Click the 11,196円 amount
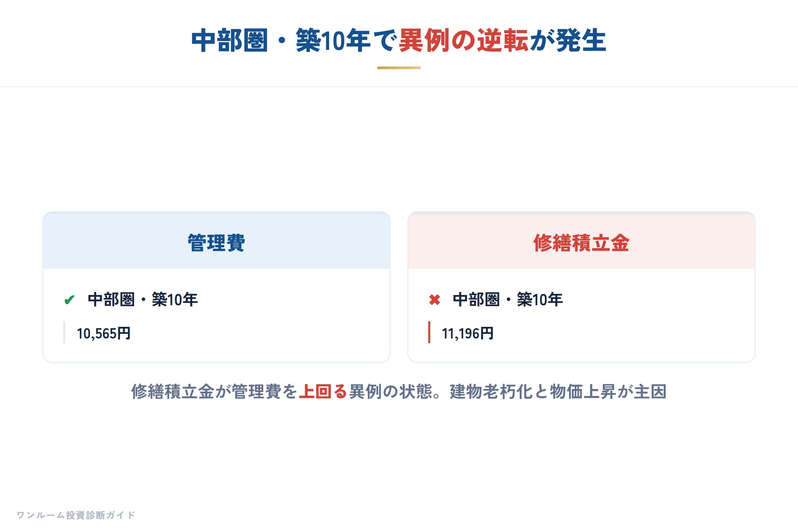The width and height of the screenshot is (798, 532). pyautogui.click(x=468, y=333)
